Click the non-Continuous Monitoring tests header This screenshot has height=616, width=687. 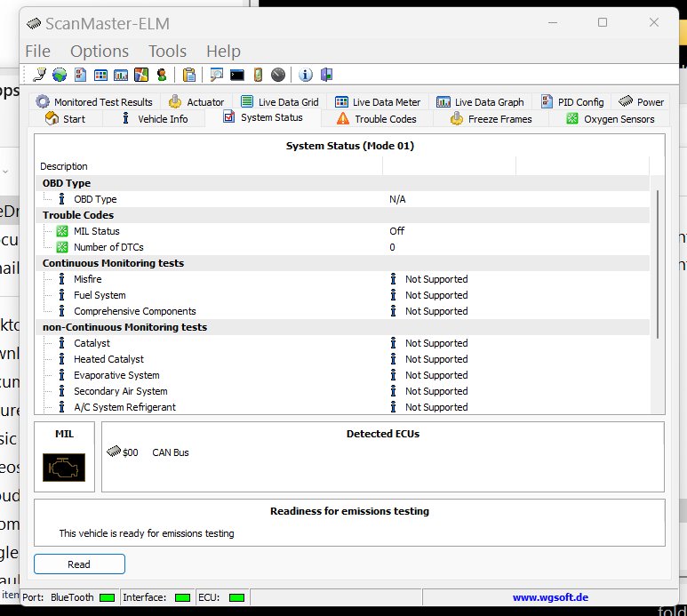(343, 327)
